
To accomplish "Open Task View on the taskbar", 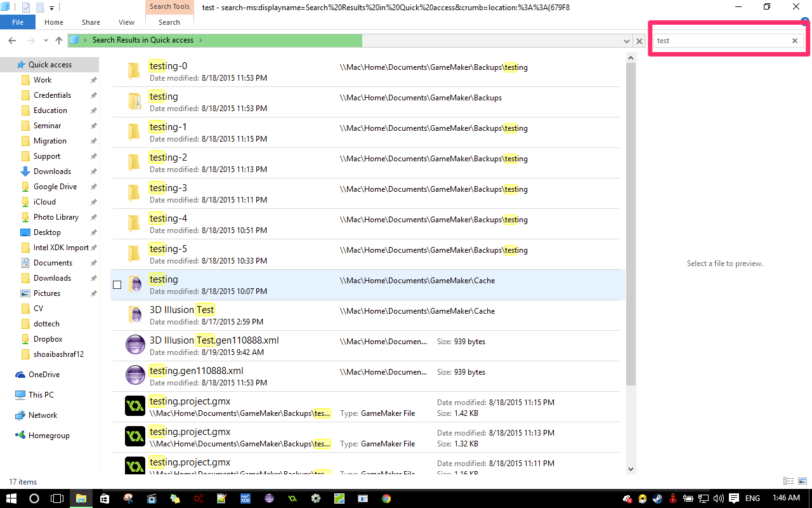I will 57,498.
